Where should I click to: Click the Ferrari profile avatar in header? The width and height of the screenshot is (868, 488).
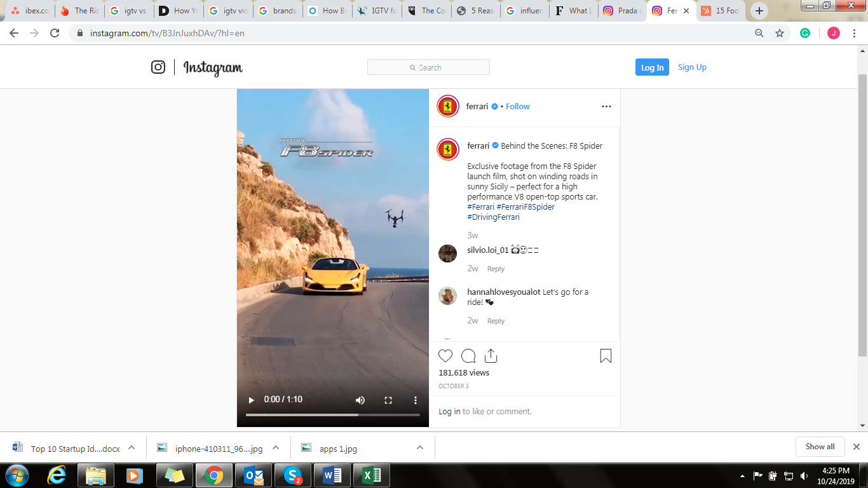coord(448,107)
